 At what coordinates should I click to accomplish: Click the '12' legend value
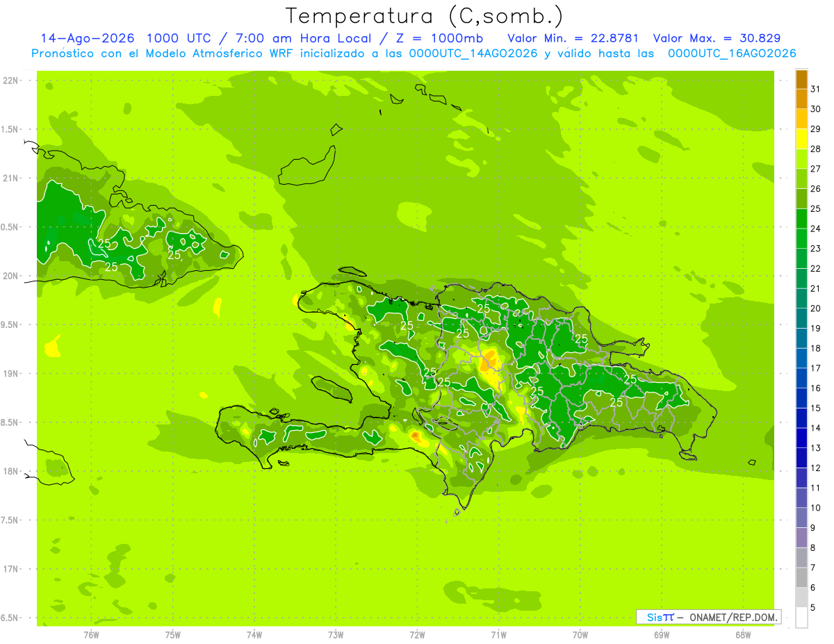tap(815, 468)
